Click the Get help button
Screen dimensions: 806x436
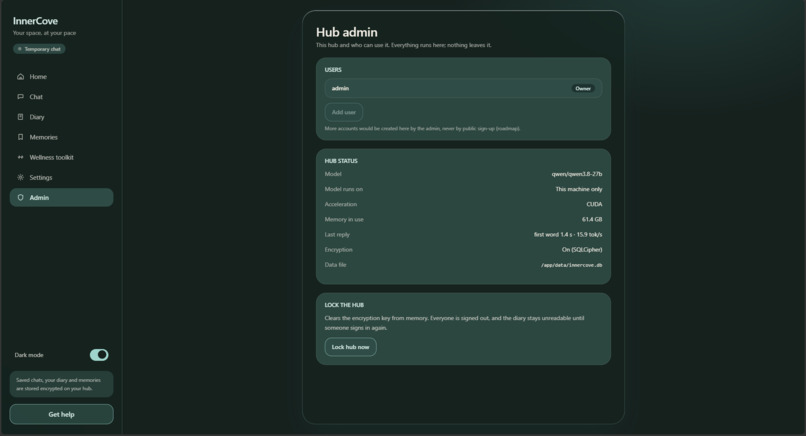(x=61, y=414)
